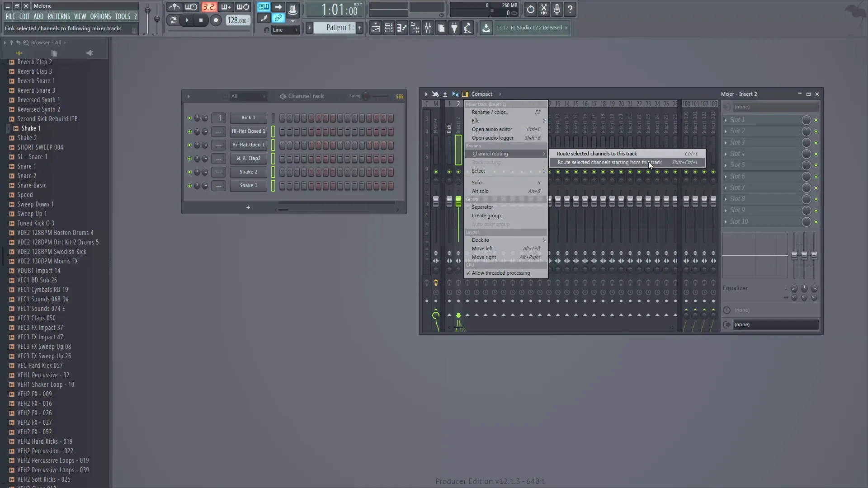The image size is (868, 488).
Task: Mute the Shake 1 channel green light
Action: click(189, 186)
